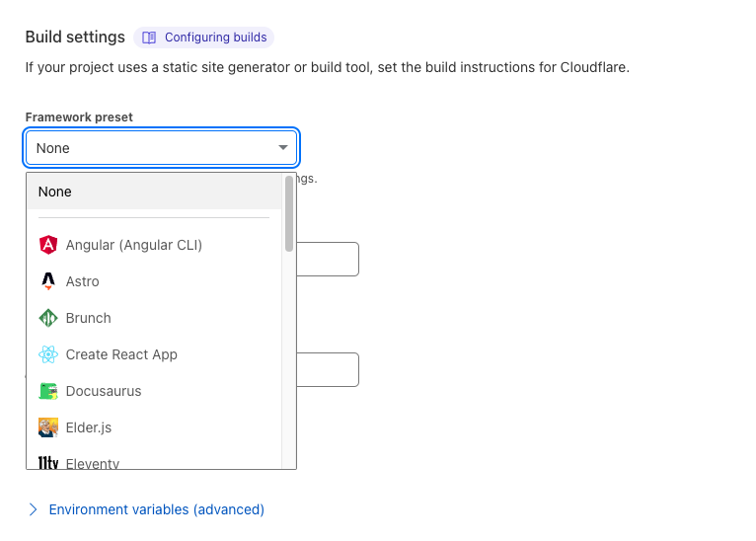Click the Docusaurus dinosaur icon
Image resolution: width=756 pixels, height=541 pixels.
coord(48,391)
